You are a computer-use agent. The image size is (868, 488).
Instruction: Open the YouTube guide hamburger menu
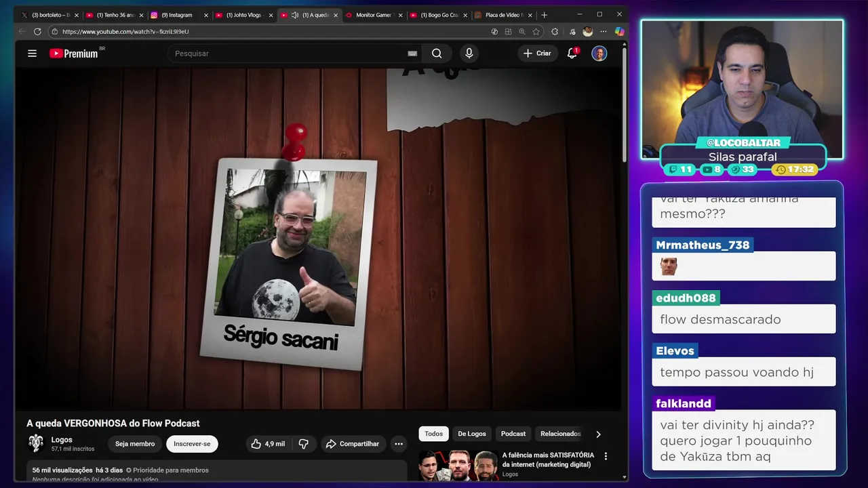tap(32, 54)
